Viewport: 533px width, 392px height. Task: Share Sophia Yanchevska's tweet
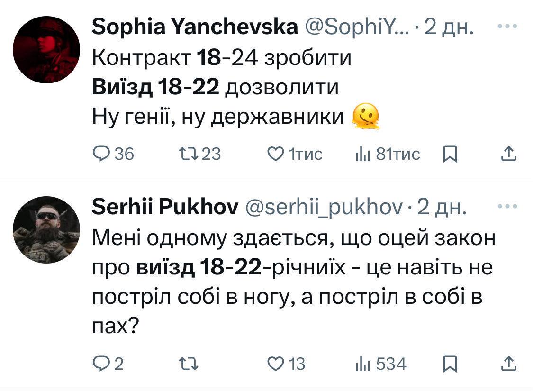[x=507, y=153]
